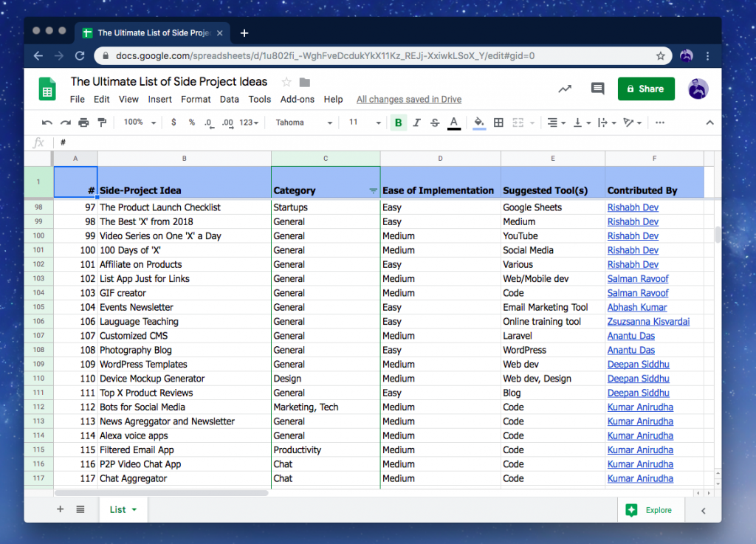The image size is (756, 544).
Task: Toggle italic formatting
Action: click(415, 123)
